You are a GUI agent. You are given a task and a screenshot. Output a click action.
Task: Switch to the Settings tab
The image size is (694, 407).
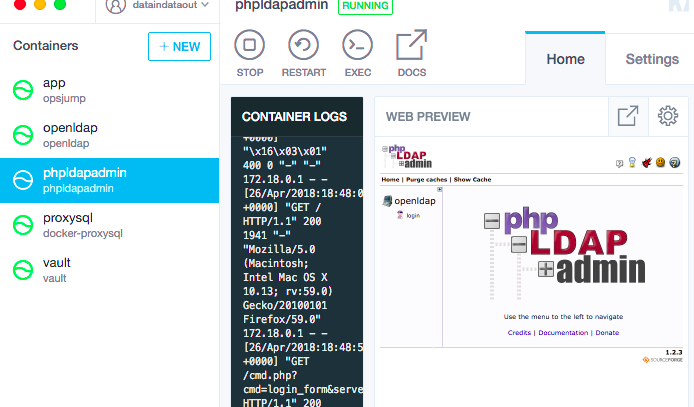pos(652,59)
